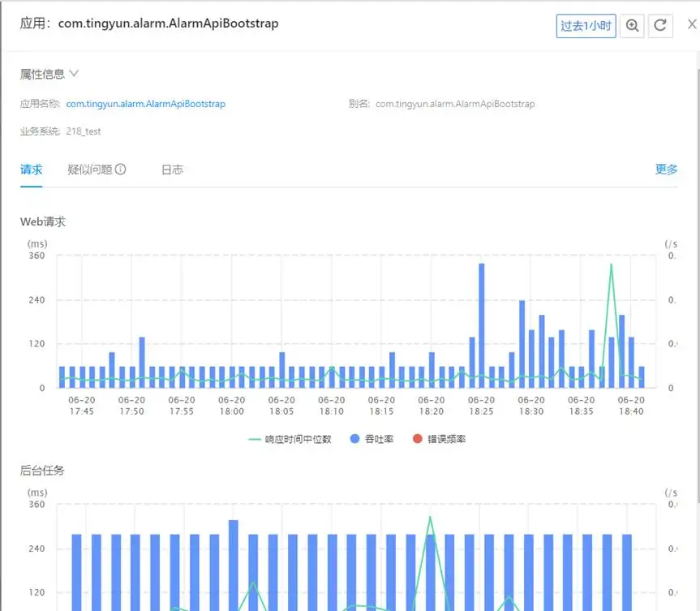700x611 pixels.
Task: Click the green response time peak in Web请求 chart
Action: click(611, 265)
